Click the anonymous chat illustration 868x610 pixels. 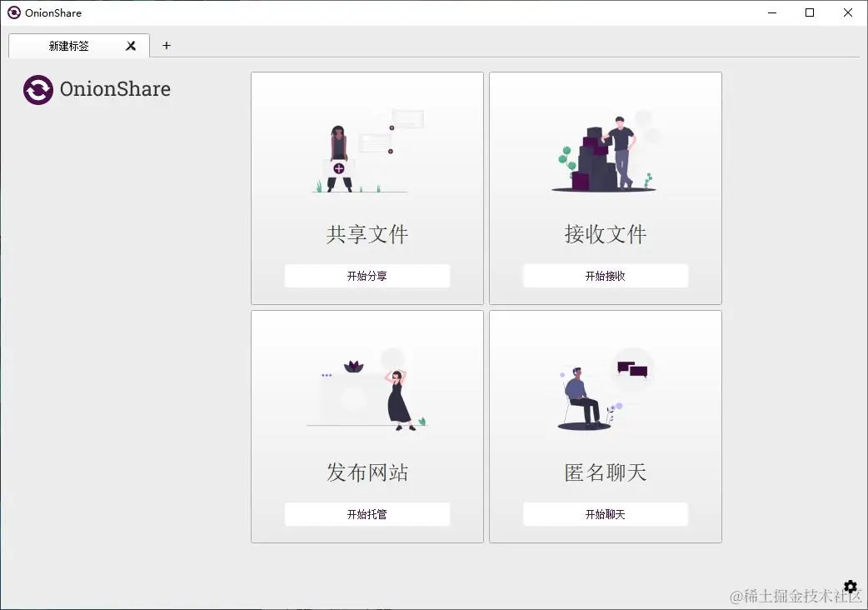(606, 390)
